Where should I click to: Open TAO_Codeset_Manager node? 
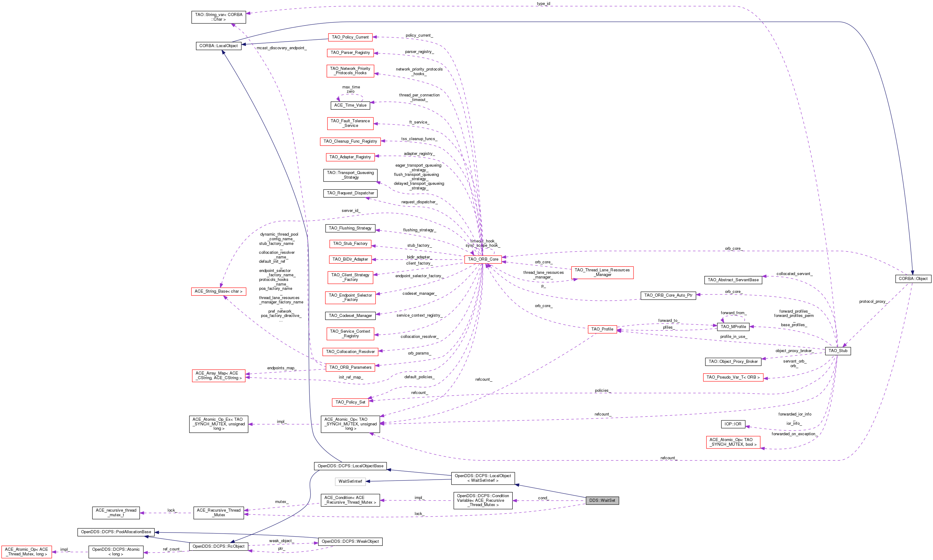pos(350,315)
